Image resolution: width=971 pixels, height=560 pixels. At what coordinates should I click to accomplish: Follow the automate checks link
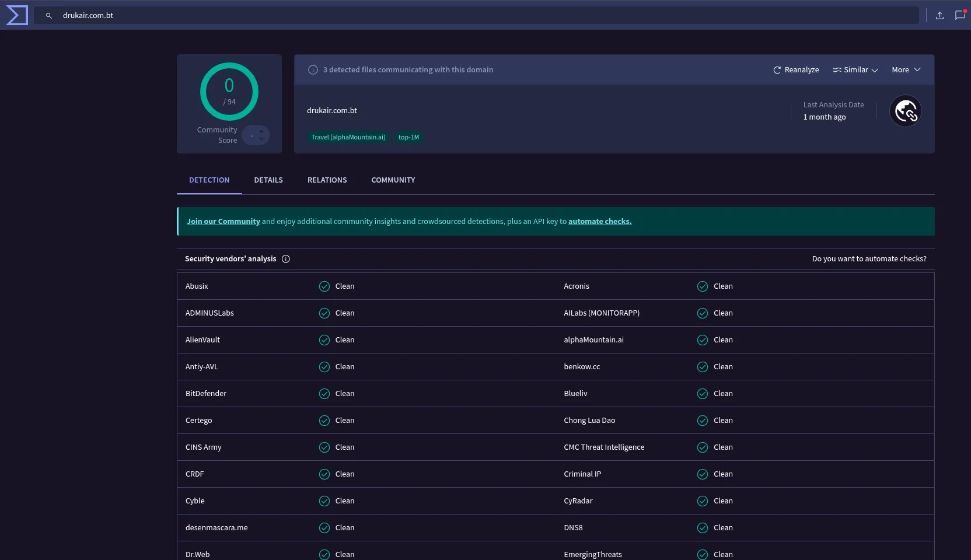[600, 222]
